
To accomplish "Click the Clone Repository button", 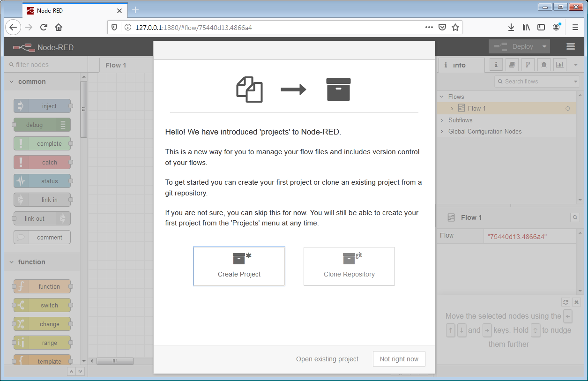I will pos(349,266).
